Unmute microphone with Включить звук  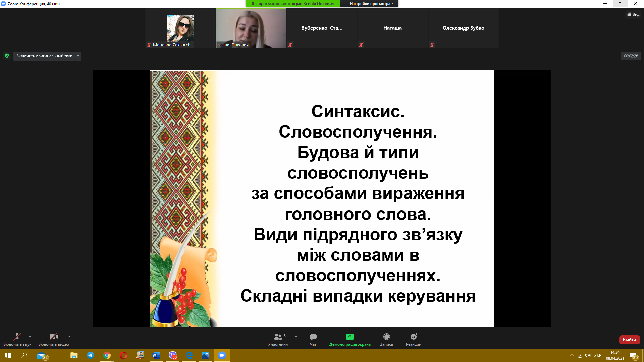[x=17, y=339]
